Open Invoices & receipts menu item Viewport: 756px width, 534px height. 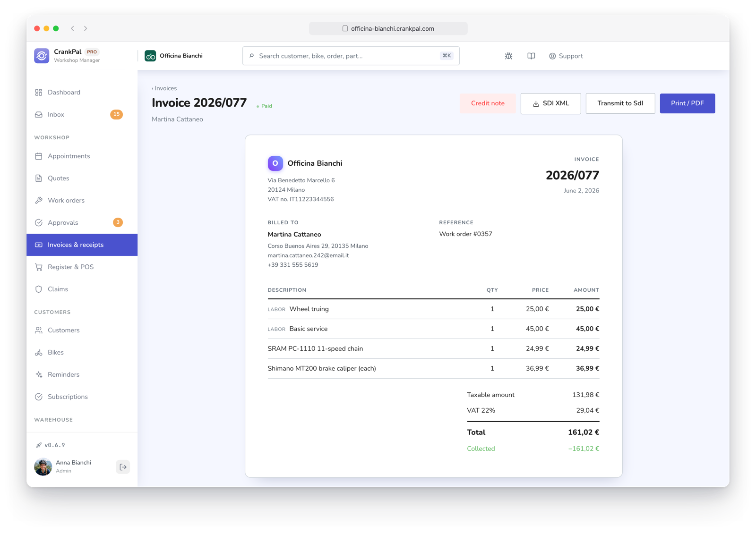pyautogui.click(x=82, y=245)
